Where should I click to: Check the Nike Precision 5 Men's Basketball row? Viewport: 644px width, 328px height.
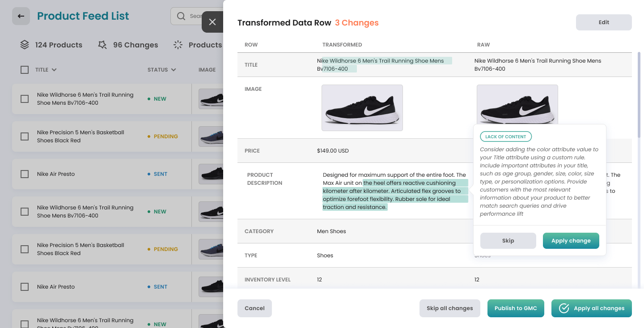(25, 136)
